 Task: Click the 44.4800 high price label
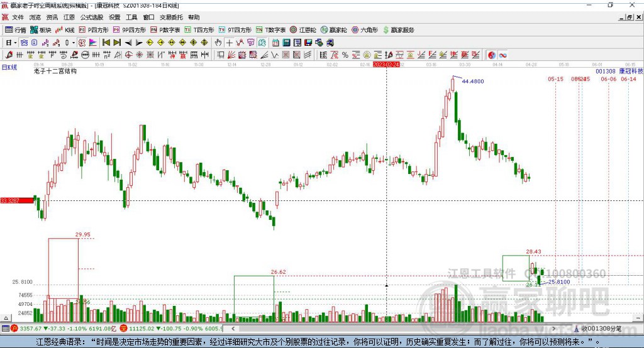[473, 81]
